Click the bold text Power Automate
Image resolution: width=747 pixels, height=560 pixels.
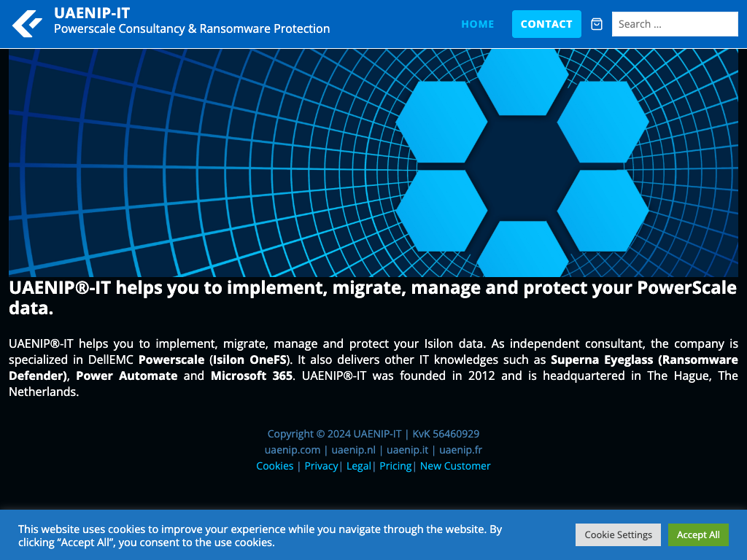pyautogui.click(x=127, y=376)
